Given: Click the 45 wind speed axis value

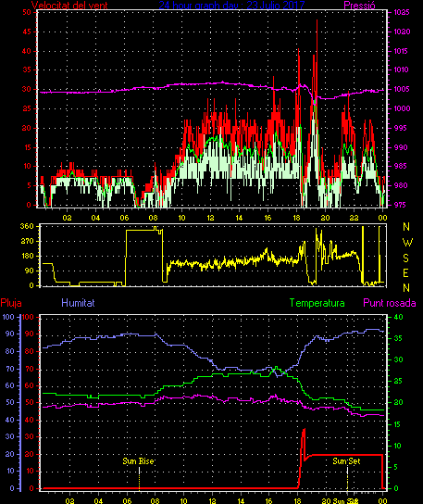Looking at the screenshot, I should click(x=27, y=31).
